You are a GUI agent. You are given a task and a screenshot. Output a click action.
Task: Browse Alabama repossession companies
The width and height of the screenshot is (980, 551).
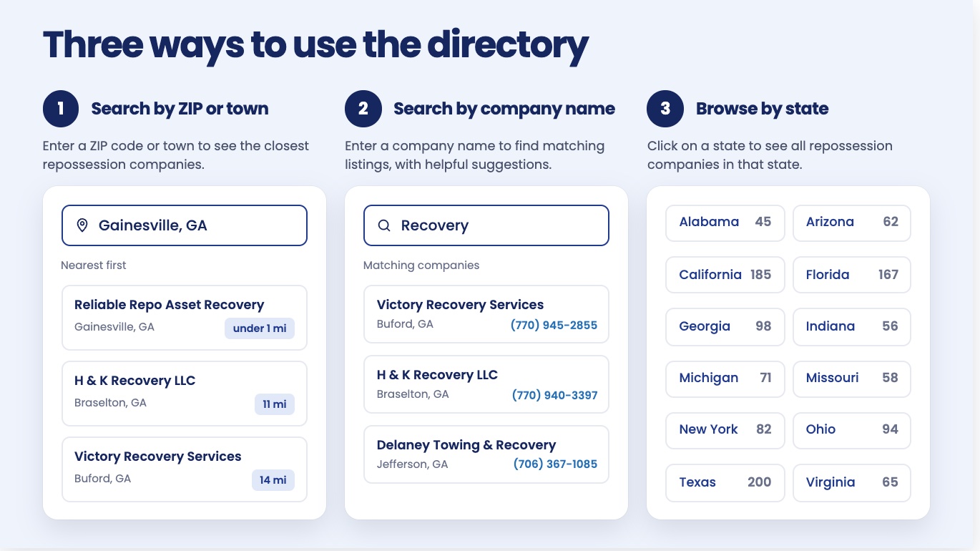[725, 223]
